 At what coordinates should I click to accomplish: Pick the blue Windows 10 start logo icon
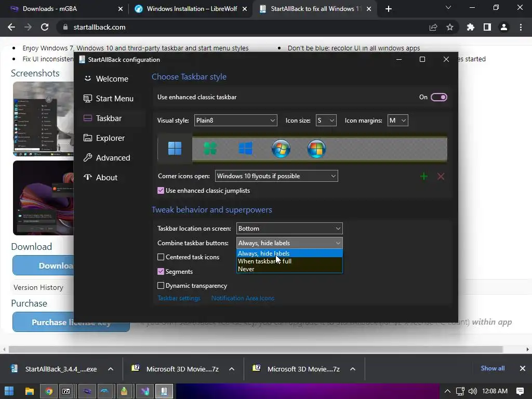[245, 149]
